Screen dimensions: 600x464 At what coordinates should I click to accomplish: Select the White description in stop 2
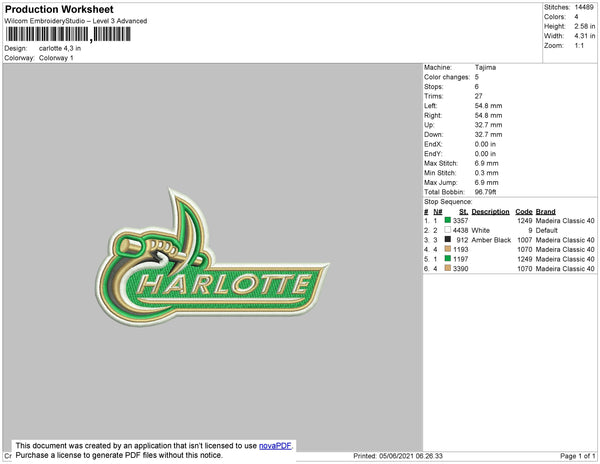481,230
